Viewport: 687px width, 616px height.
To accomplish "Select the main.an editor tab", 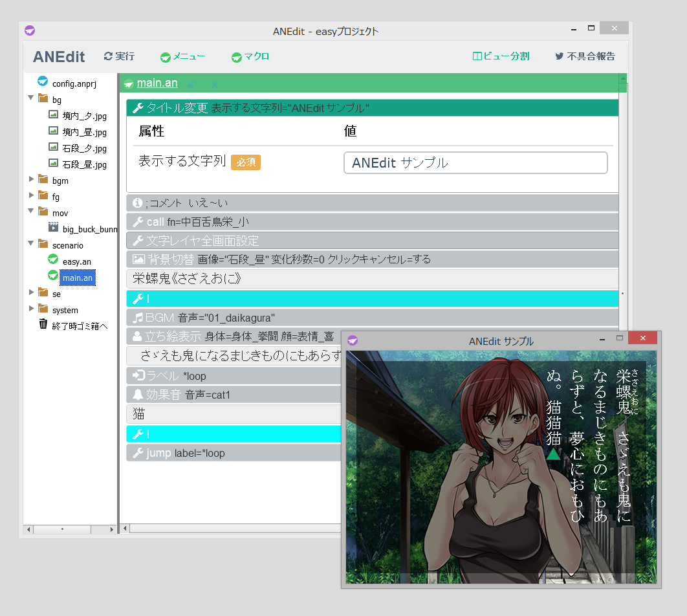I will coord(157,83).
